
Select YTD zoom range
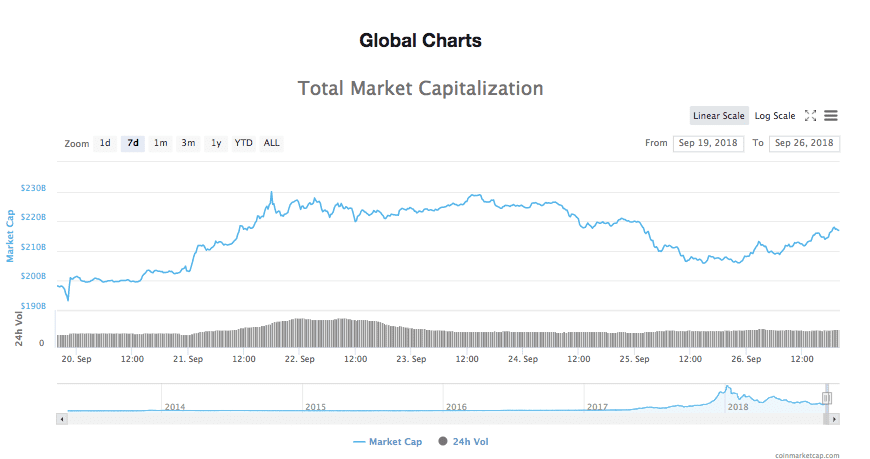[x=244, y=143]
